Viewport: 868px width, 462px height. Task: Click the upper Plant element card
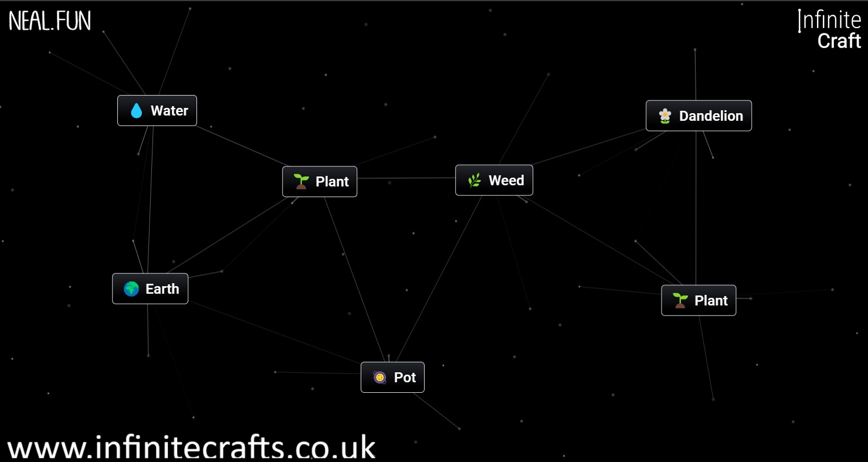coord(320,181)
